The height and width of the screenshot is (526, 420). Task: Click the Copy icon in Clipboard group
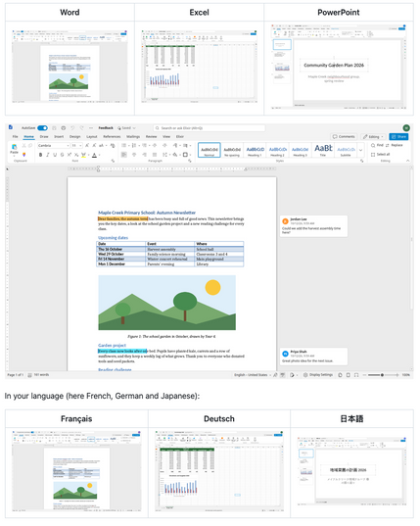pyautogui.click(x=30, y=146)
